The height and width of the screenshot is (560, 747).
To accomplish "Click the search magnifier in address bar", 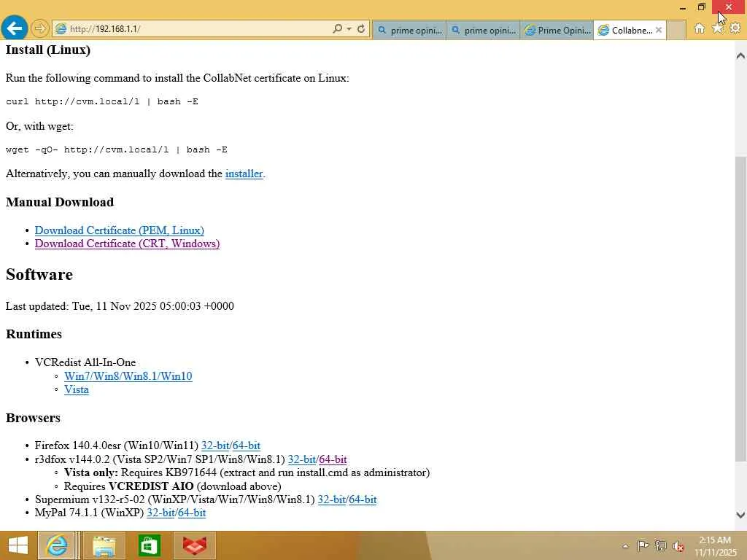I will pyautogui.click(x=337, y=28).
